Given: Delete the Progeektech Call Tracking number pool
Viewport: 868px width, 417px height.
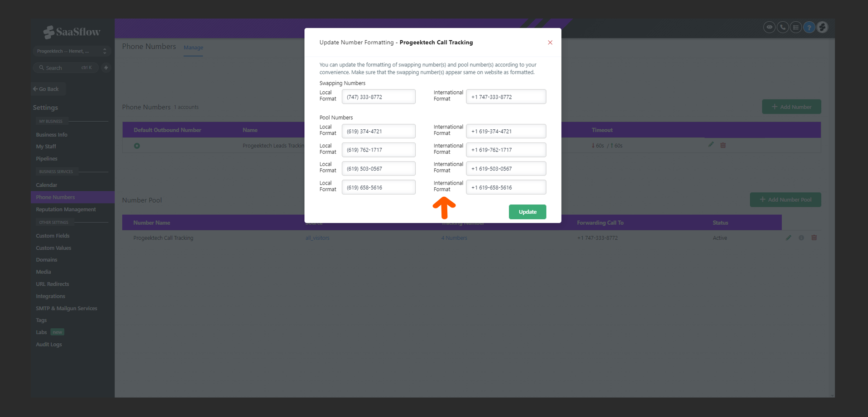Looking at the screenshot, I should coord(814,238).
